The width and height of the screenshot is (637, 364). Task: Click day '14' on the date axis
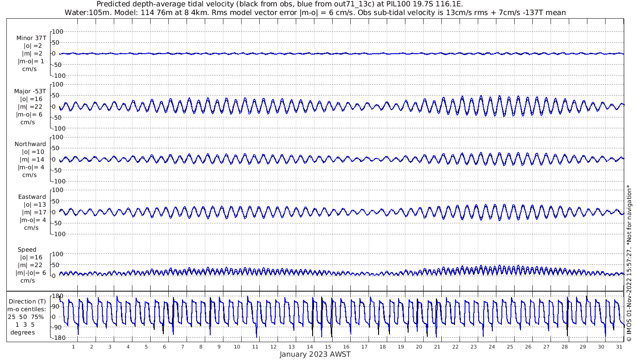click(x=310, y=347)
